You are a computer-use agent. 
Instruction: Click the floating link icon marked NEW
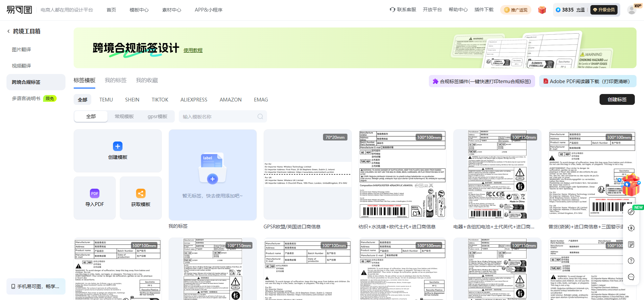[631, 212]
